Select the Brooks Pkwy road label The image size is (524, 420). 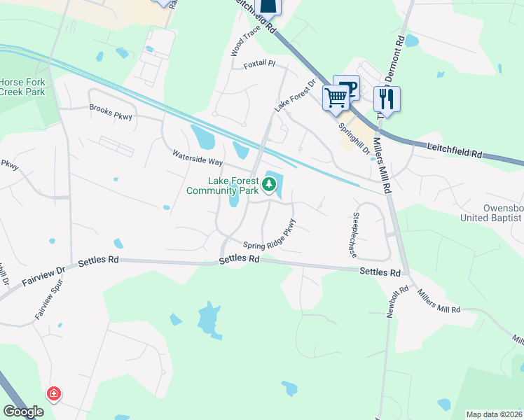[111, 112]
